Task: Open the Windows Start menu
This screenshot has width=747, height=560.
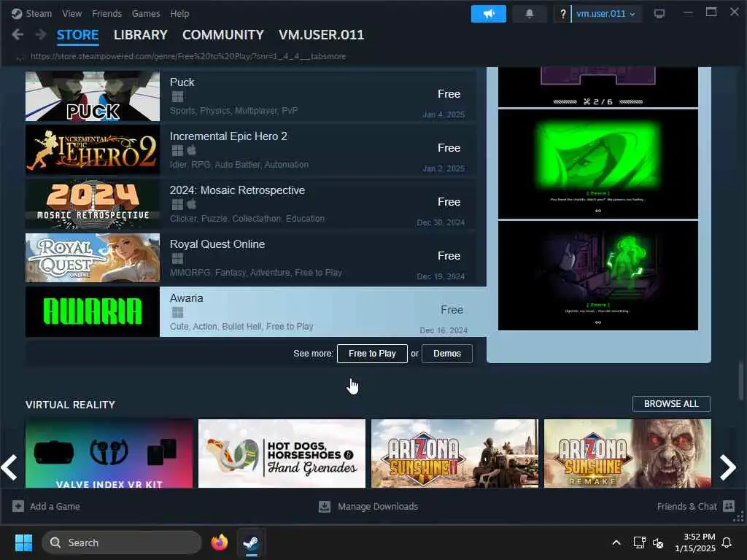Action: point(23,542)
